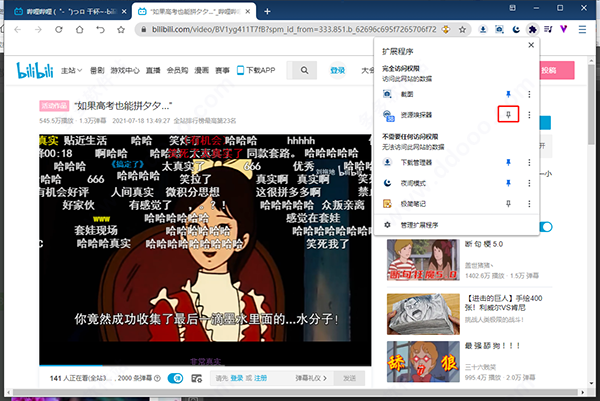Close the extensions popup
The height and width of the screenshot is (401, 600).
click(531, 45)
